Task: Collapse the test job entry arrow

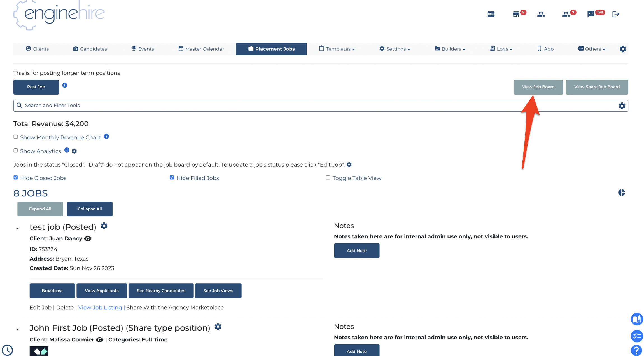Action: point(17,229)
